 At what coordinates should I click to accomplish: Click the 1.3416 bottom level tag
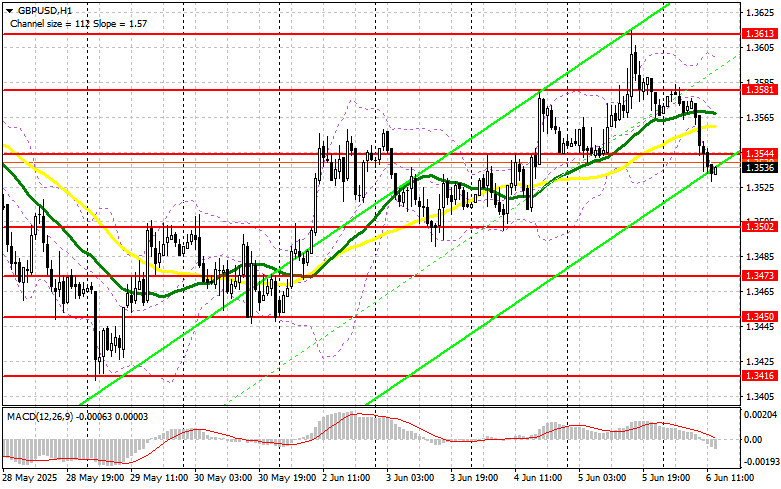759,375
